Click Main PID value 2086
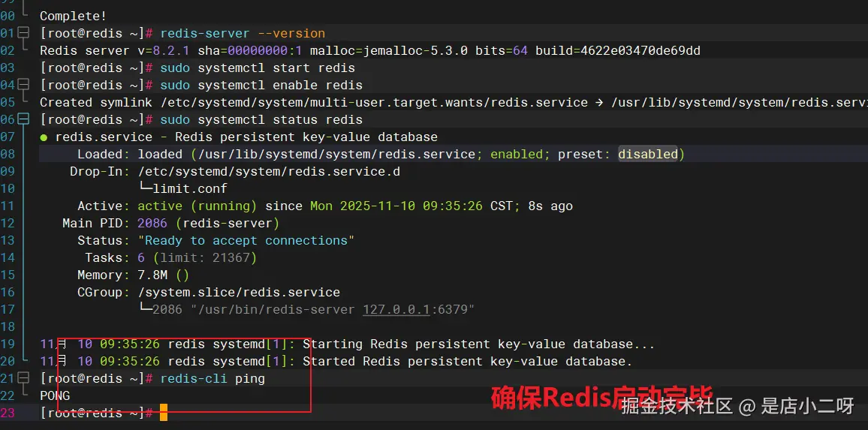Viewport: 868px width, 430px height. [x=152, y=223]
